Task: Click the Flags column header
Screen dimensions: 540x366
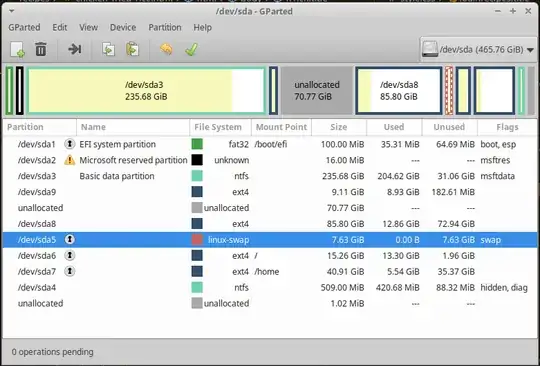Action: [507, 127]
